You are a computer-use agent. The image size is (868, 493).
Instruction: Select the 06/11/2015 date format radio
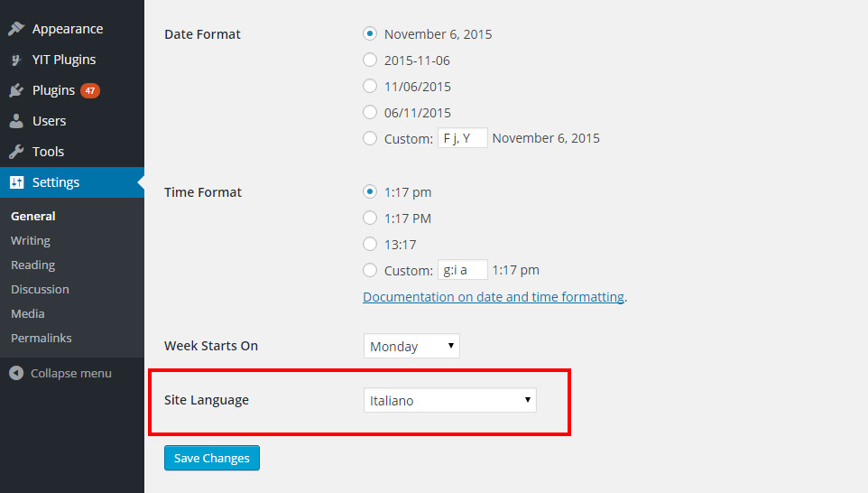[x=370, y=112]
